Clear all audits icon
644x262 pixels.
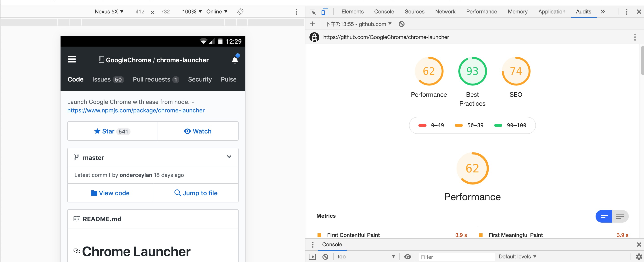pos(401,24)
